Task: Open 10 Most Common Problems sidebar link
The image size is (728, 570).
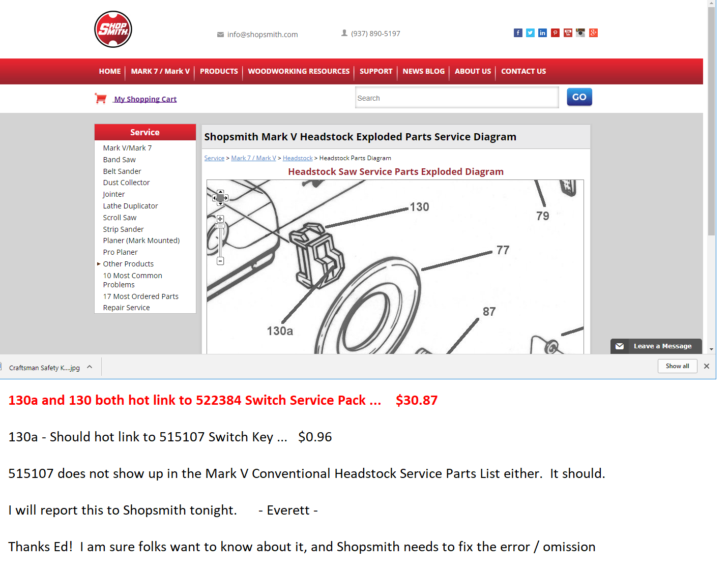Action: pyautogui.click(x=132, y=280)
